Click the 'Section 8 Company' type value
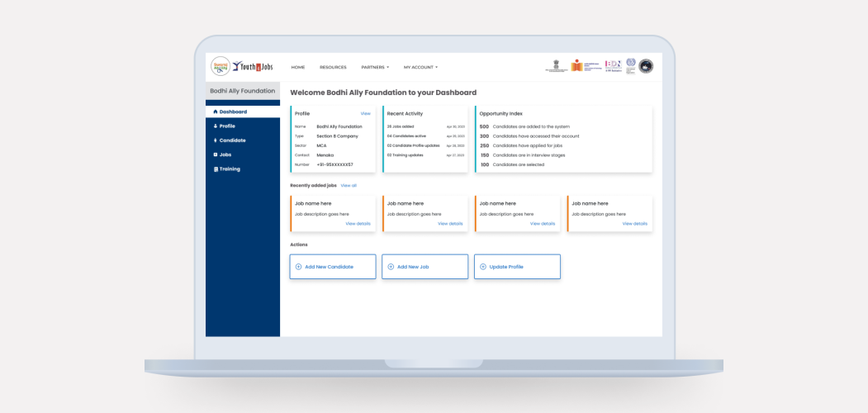 [x=337, y=136]
